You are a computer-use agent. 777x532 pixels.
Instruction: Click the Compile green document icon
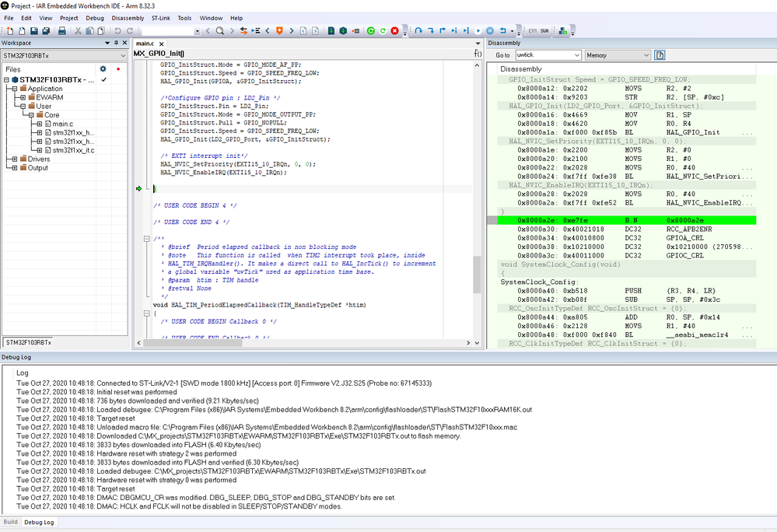coord(331,30)
